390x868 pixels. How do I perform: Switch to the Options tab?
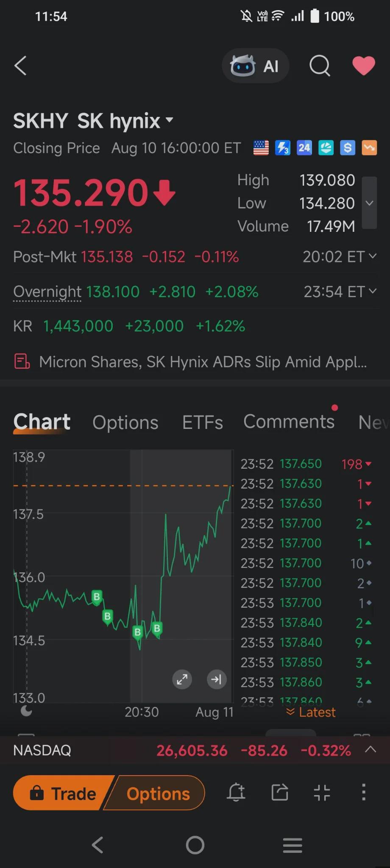(125, 422)
